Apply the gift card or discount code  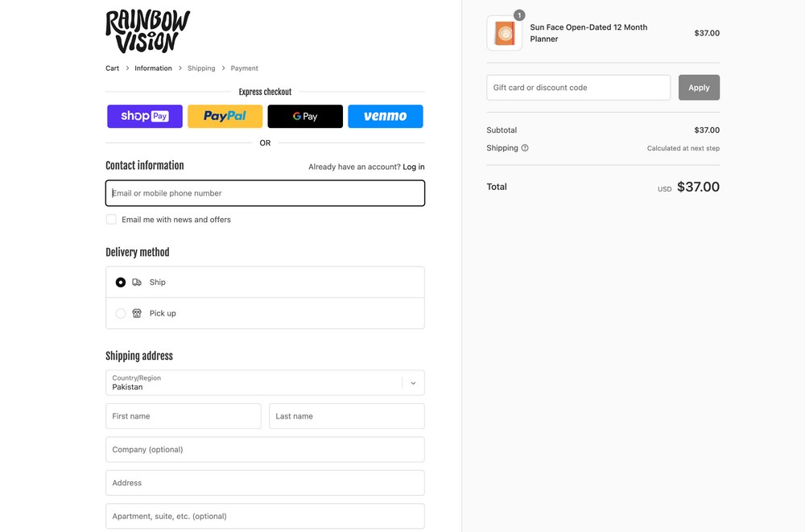[x=699, y=87]
